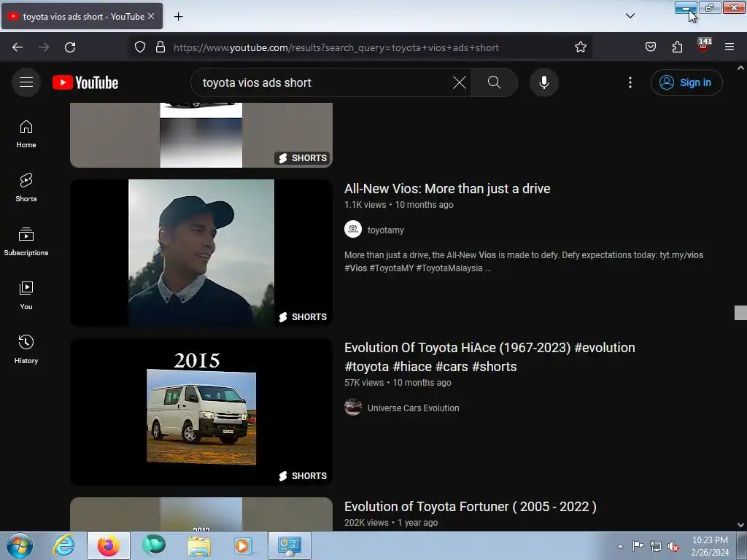Click the tracking protection shield icon
Screen dimensions: 747x560
tap(139, 47)
